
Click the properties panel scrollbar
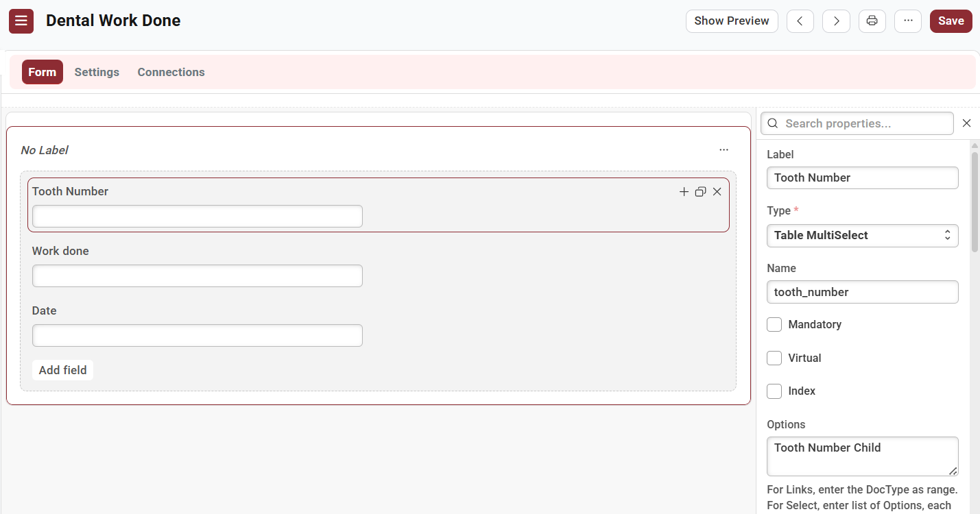click(x=975, y=201)
